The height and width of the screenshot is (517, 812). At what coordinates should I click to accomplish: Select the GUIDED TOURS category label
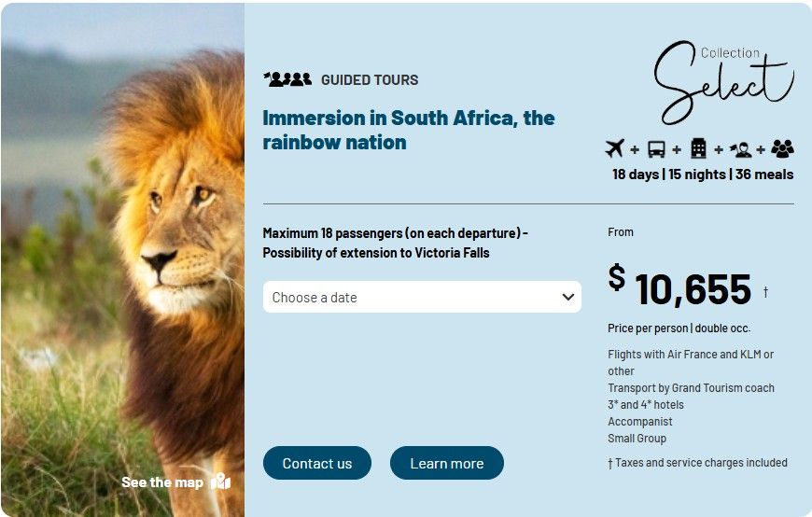coord(370,80)
